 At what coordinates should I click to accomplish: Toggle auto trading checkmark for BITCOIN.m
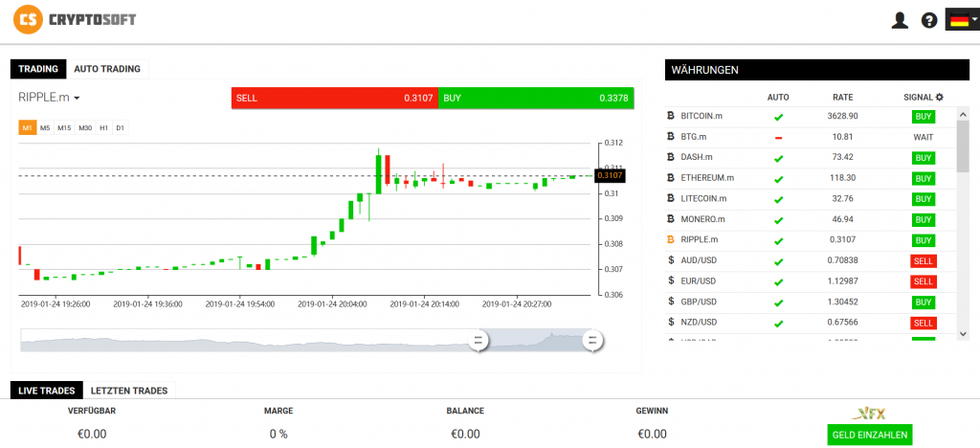pyautogui.click(x=778, y=117)
